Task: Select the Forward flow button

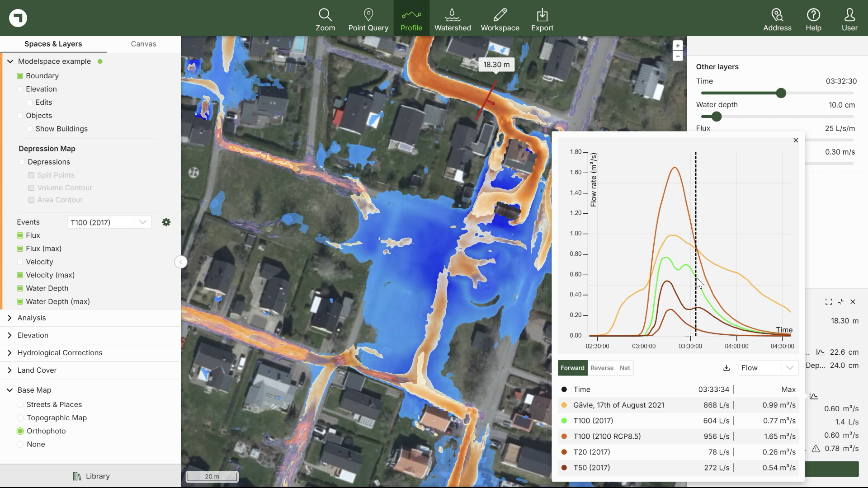Action: click(x=572, y=368)
